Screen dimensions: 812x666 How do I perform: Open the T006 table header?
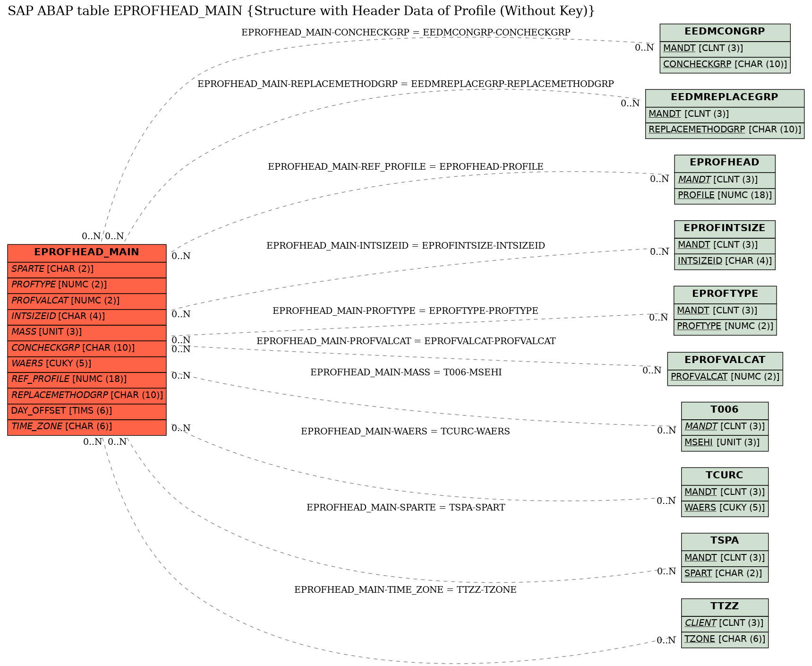click(725, 410)
